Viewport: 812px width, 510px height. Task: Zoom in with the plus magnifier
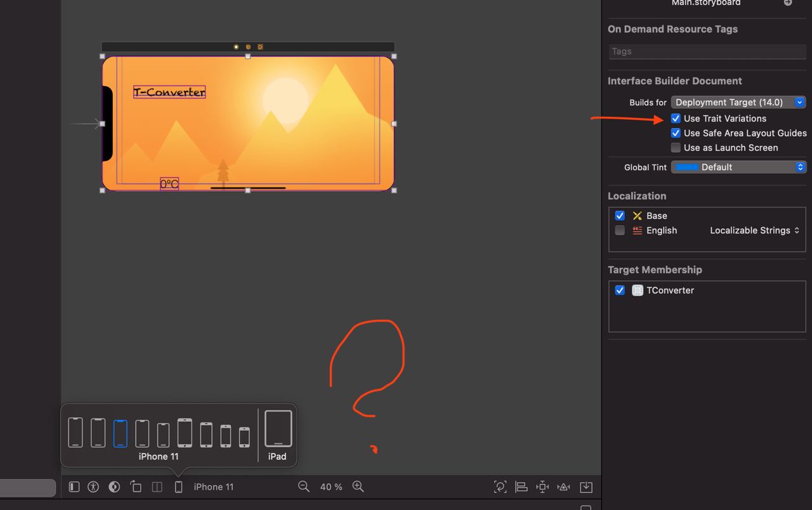pyautogui.click(x=358, y=487)
